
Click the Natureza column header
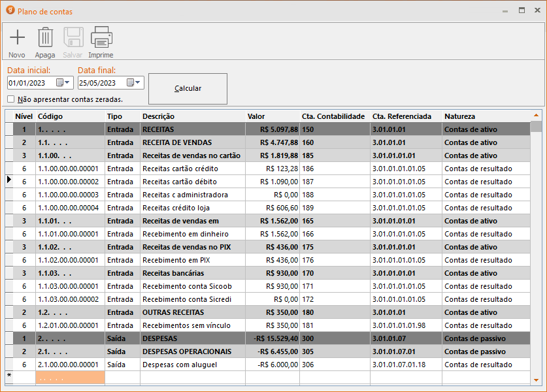[x=486, y=116]
